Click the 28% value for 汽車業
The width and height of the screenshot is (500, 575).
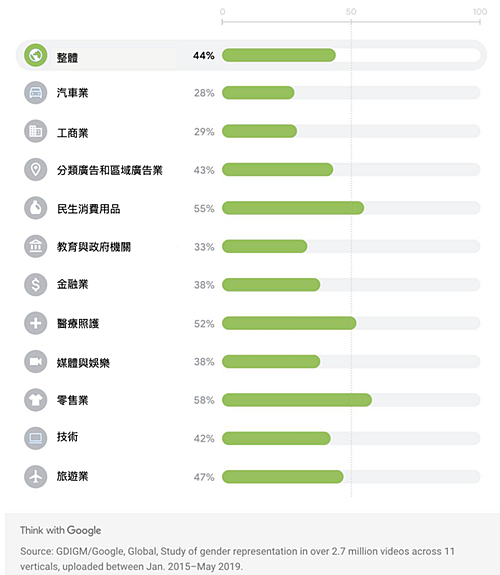(x=204, y=93)
